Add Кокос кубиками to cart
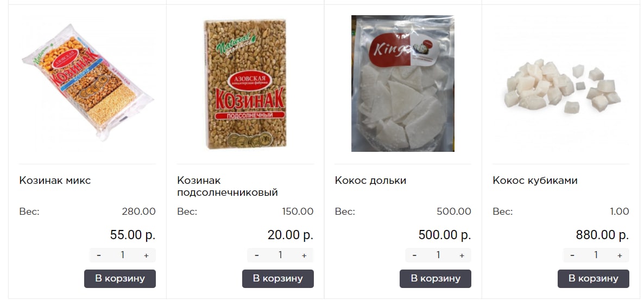 click(593, 278)
